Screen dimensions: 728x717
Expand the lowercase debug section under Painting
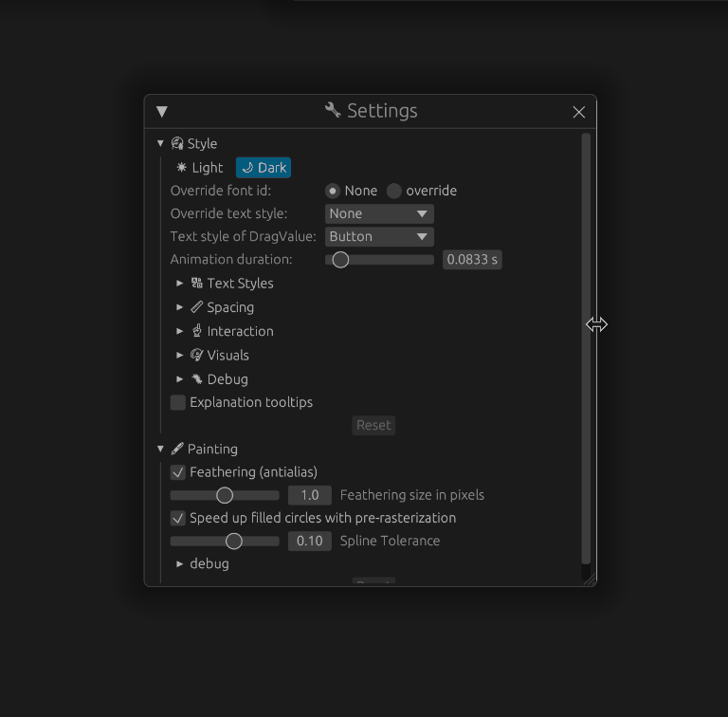[x=180, y=563]
